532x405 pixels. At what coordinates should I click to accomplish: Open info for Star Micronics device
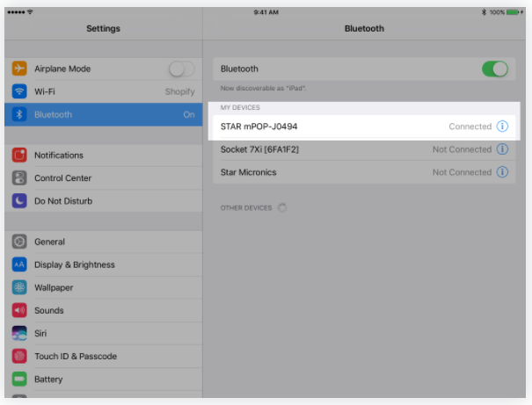[x=502, y=172]
